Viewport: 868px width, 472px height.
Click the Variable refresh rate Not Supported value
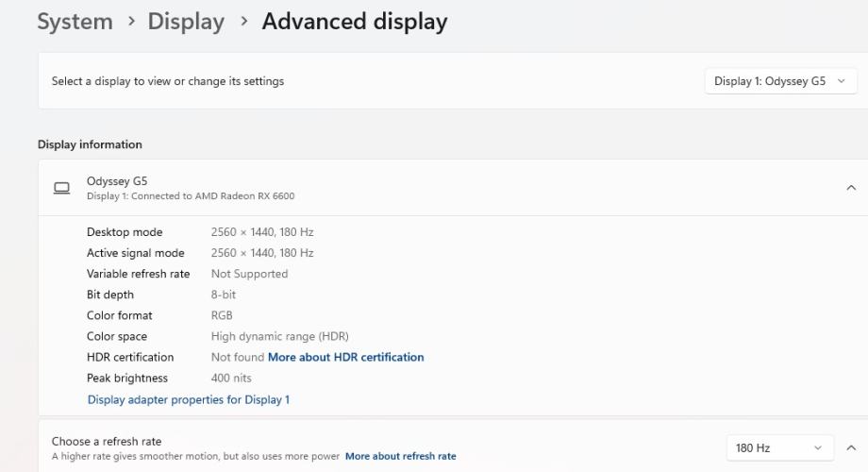click(249, 274)
